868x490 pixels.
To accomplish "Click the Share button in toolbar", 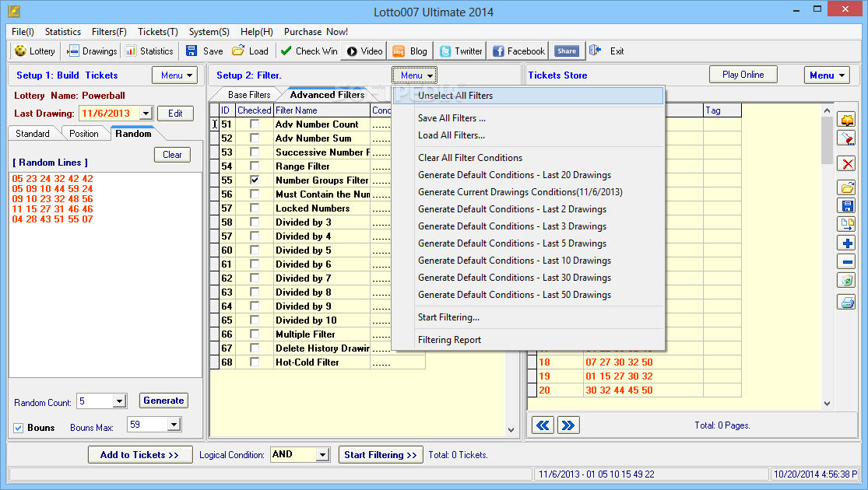I will 566,51.
